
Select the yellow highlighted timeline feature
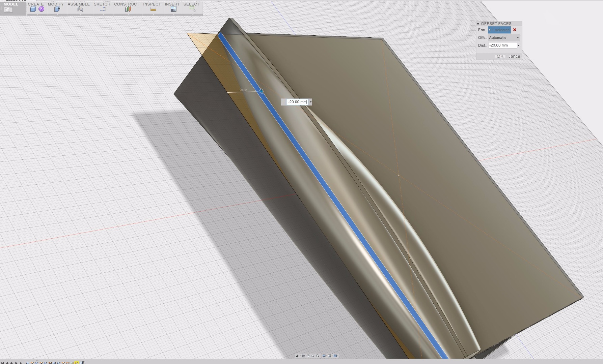pyautogui.click(x=77, y=363)
